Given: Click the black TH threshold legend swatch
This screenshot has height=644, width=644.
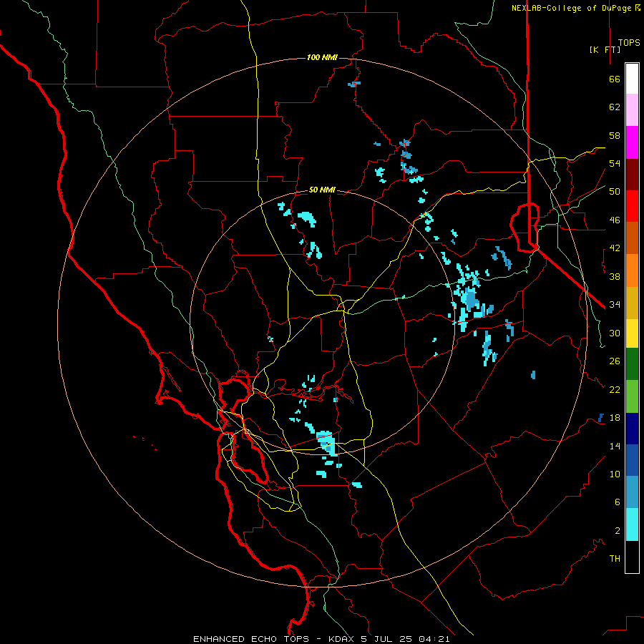Looking at the screenshot, I should [x=632, y=557].
